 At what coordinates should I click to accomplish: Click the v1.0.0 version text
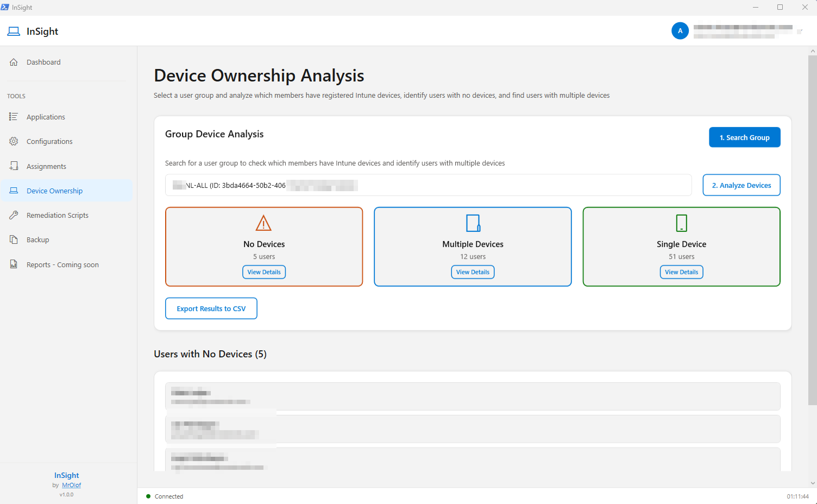66,495
